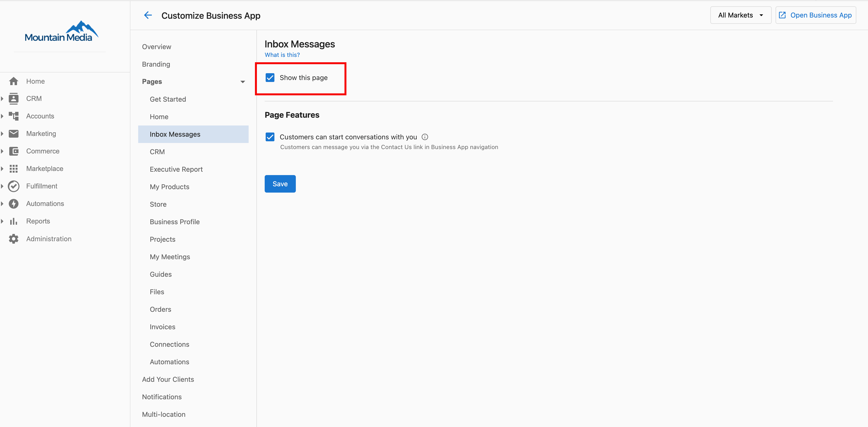
Task: Click the Accounts hierarchy icon
Action: 13,116
